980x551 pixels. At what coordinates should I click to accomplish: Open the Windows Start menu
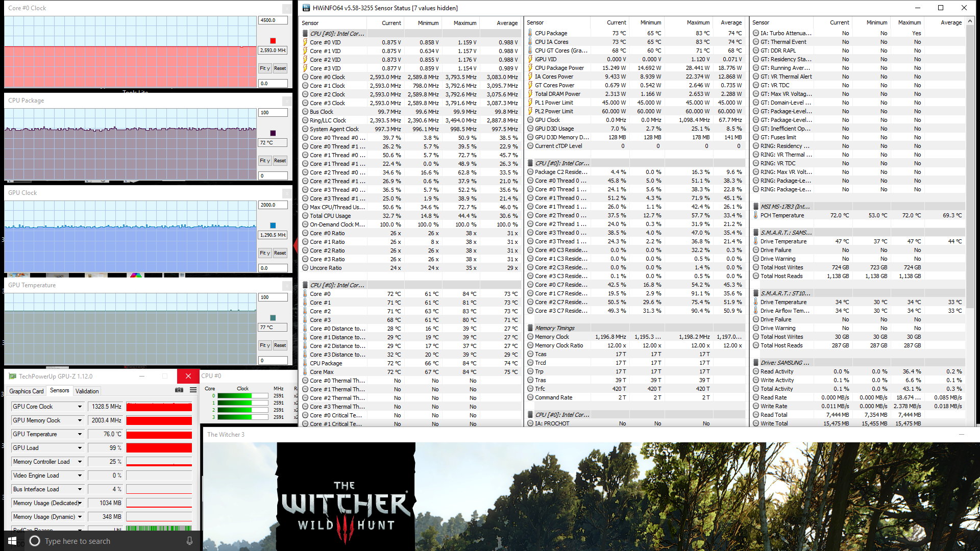pos(12,541)
